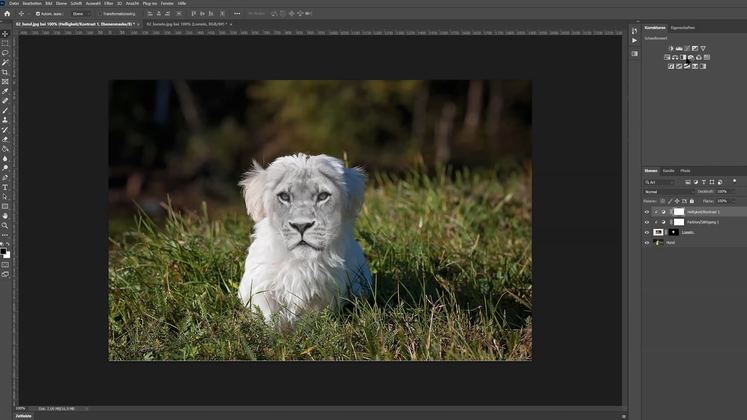Add a Black & White adjustment
Viewport: 747px width, 420px height.
[x=683, y=57]
